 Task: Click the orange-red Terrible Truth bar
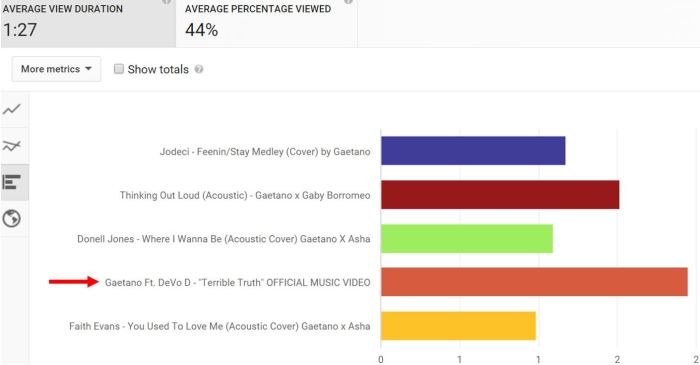(x=534, y=282)
